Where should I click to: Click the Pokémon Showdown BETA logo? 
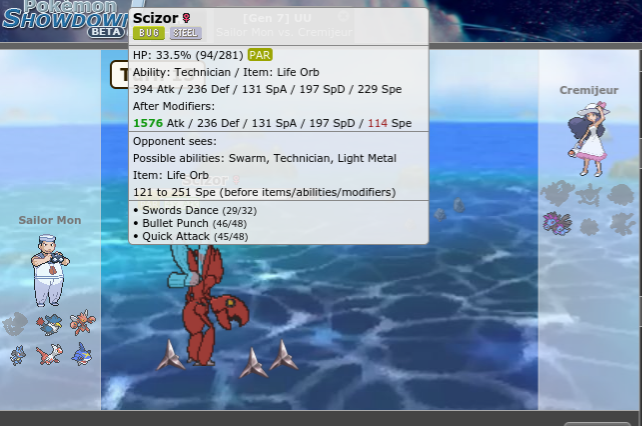pos(66,20)
